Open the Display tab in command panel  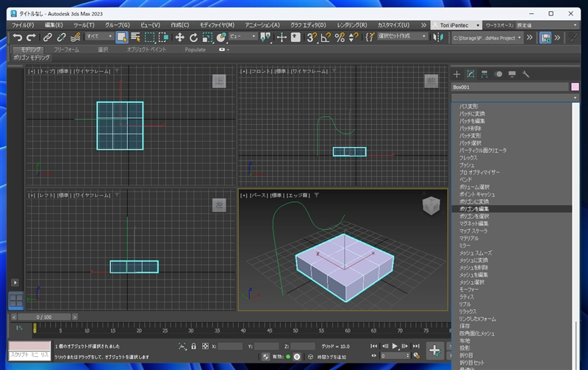click(x=512, y=74)
